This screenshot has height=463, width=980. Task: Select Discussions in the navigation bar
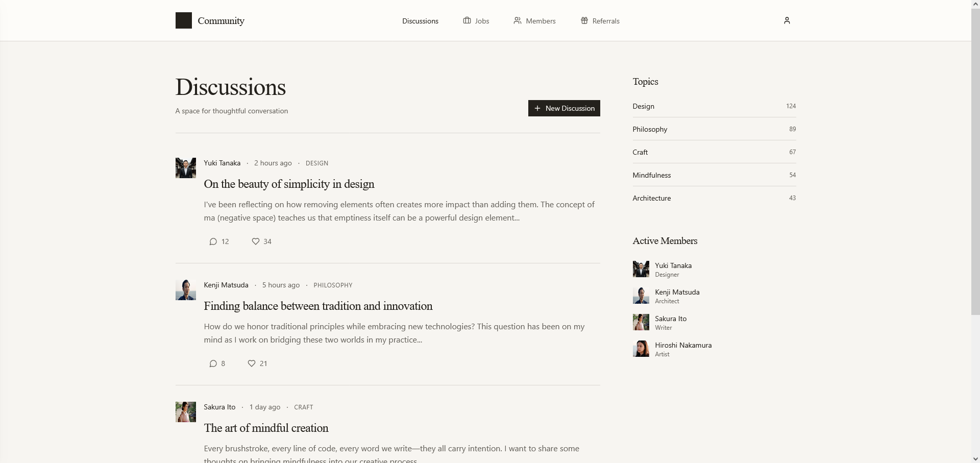[x=420, y=21]
